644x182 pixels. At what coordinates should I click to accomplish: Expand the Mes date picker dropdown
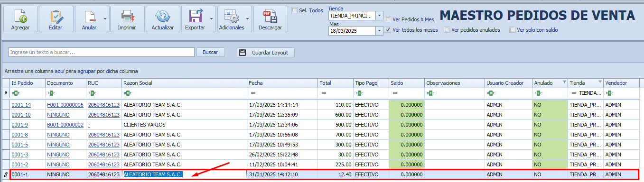[379, 31]
